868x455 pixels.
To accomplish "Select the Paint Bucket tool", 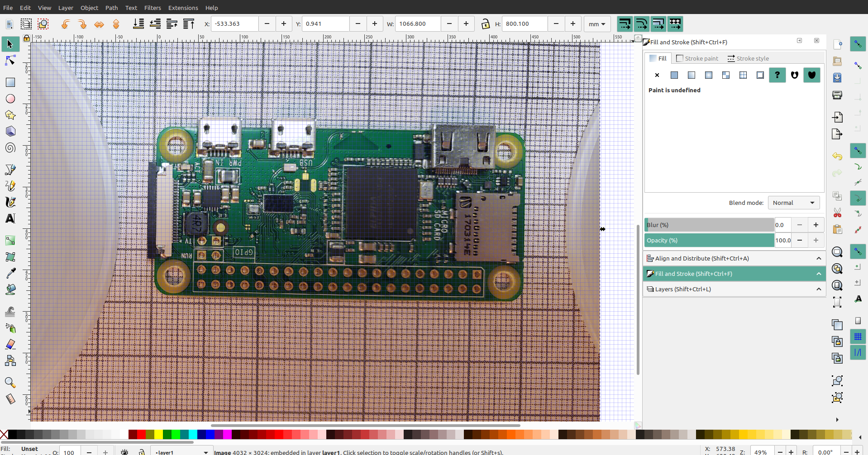I will point(10,289).
